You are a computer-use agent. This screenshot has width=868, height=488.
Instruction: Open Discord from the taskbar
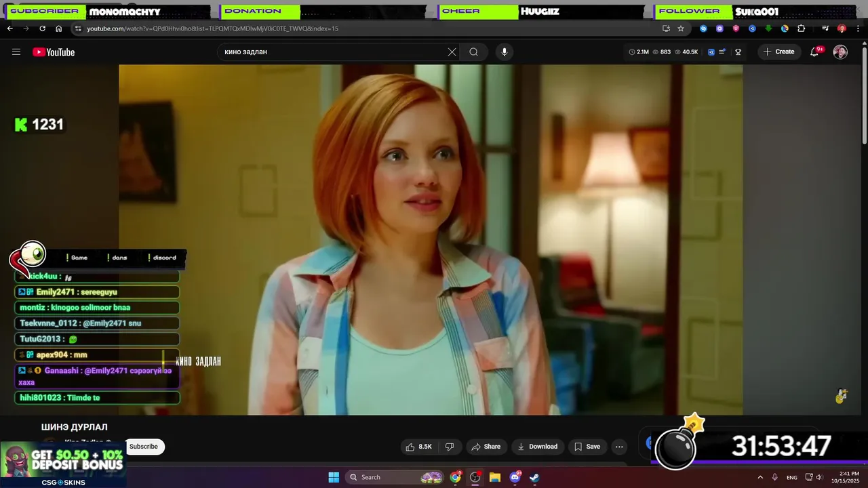tap(515, 477)
